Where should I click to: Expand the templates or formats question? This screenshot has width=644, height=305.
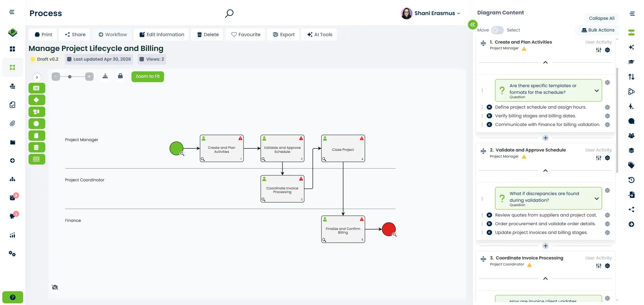tap(597, 90)
